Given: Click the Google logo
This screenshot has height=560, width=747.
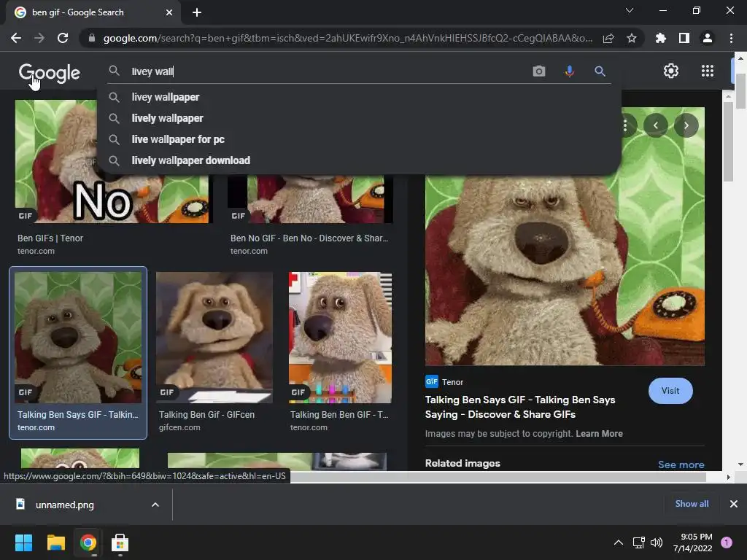Looking at the screenshot, I should [x=49, y=72].
